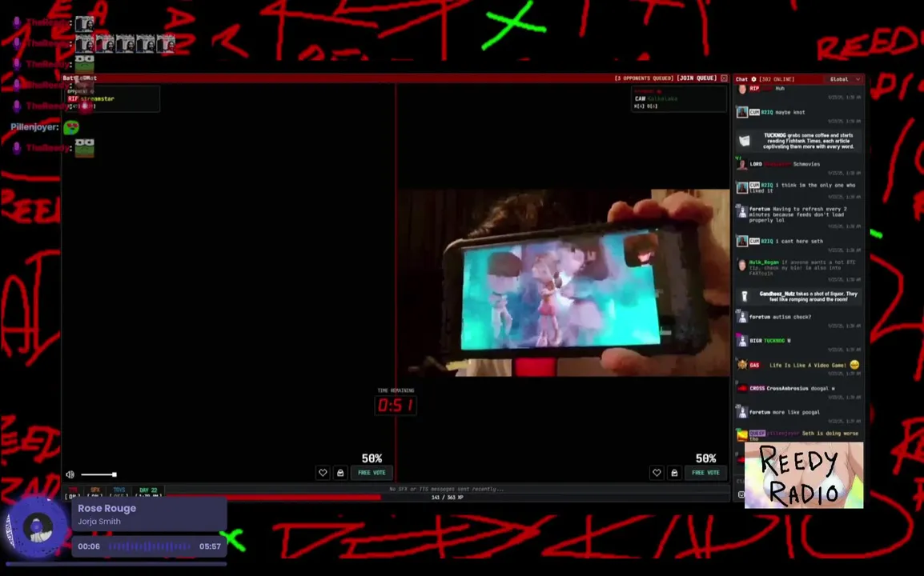Click the 'maybe knot' chat message
The width and height of the screenshot is (924, 576).
coord(790,112)
